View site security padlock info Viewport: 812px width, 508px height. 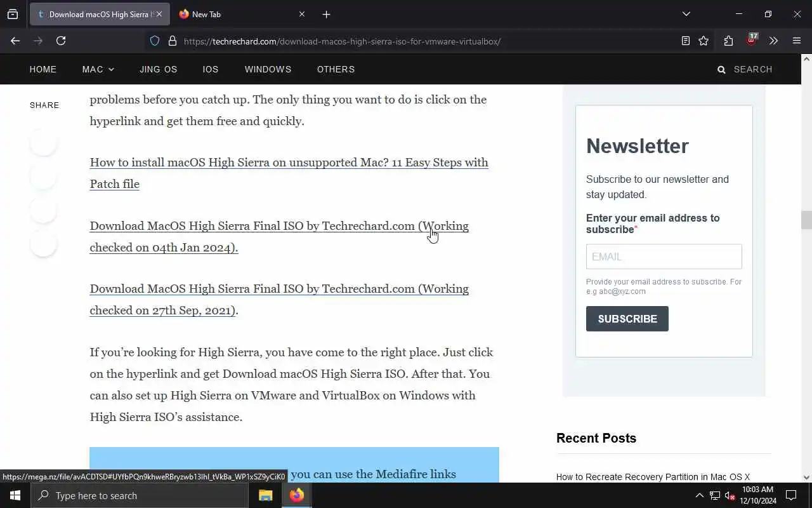(172, 41)
